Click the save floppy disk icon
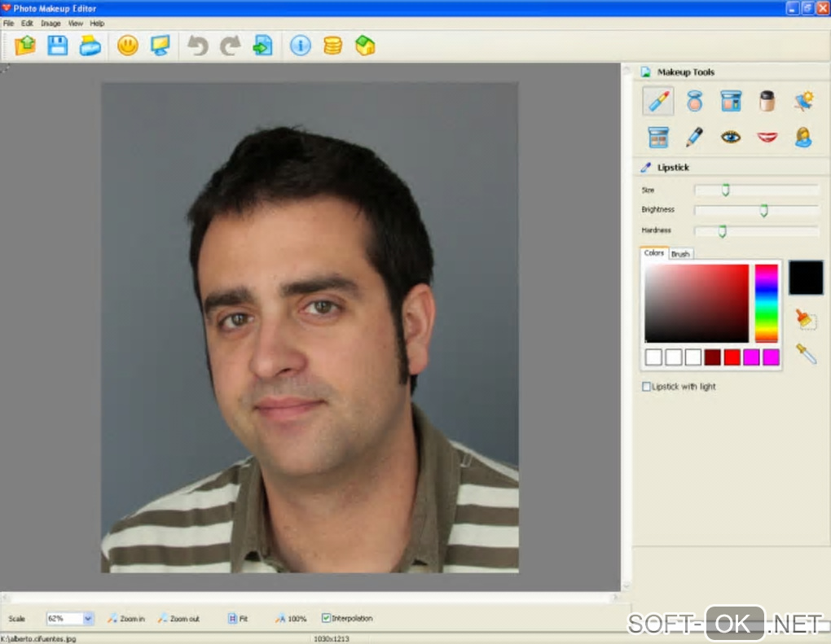831x644 pixels. coord(57,46)
